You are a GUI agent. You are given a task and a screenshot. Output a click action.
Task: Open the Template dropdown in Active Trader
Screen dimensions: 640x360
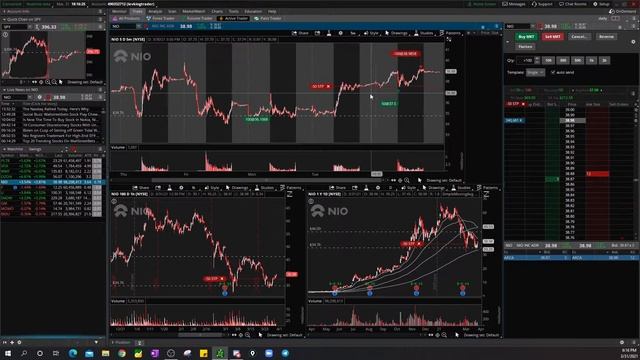pos(535,72)
